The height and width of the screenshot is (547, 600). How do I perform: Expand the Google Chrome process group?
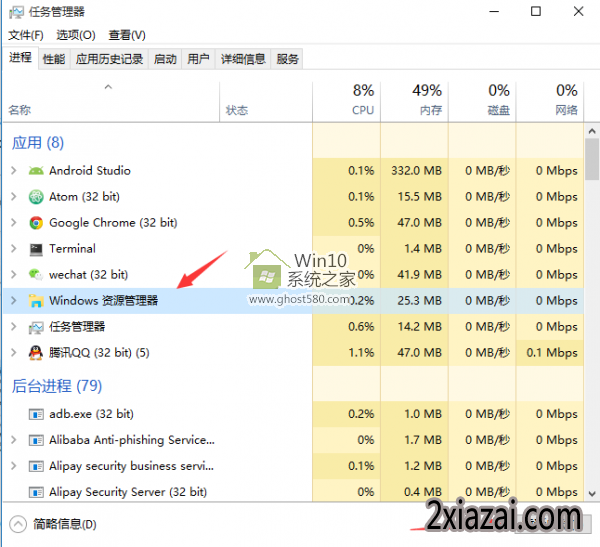coord(14,223)
